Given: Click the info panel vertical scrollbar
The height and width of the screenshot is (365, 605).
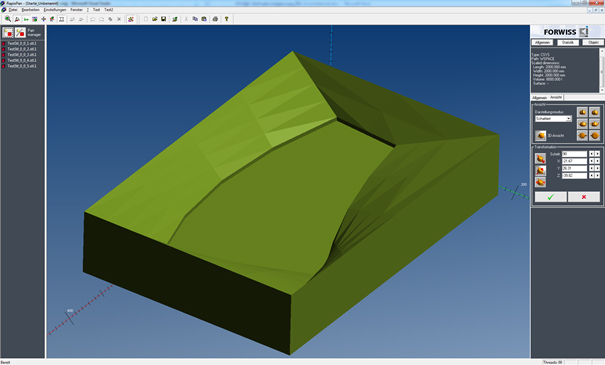Looking at the screenshot, I should point(602,70).
